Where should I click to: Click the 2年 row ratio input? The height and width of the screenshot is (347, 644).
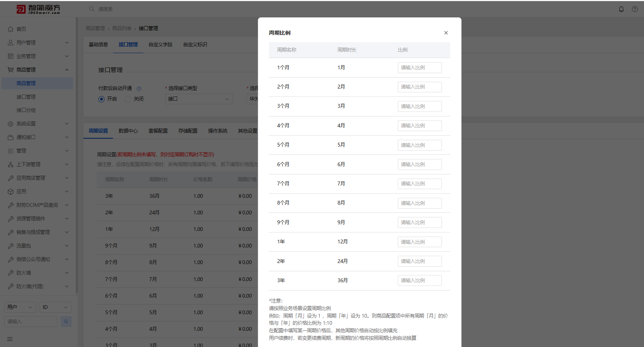(x=420, y=261)
